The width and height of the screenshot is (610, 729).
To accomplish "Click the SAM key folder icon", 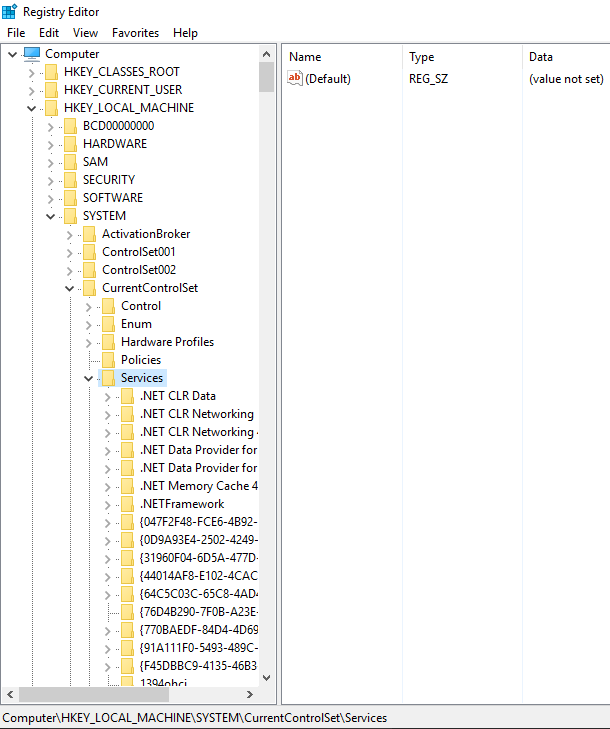I will coord(70,162).
